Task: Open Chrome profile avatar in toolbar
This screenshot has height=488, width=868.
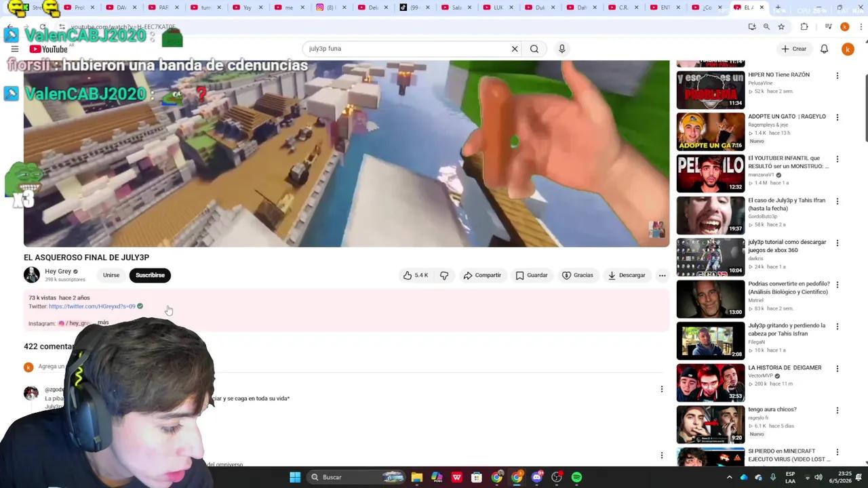Action: [x=844, y=26]
